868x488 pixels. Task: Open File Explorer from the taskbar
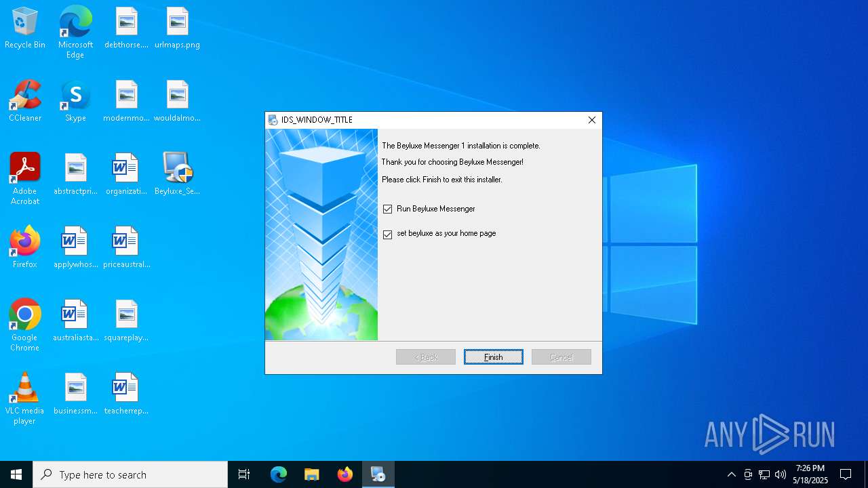pyautogui.click(x=312, y=474)
